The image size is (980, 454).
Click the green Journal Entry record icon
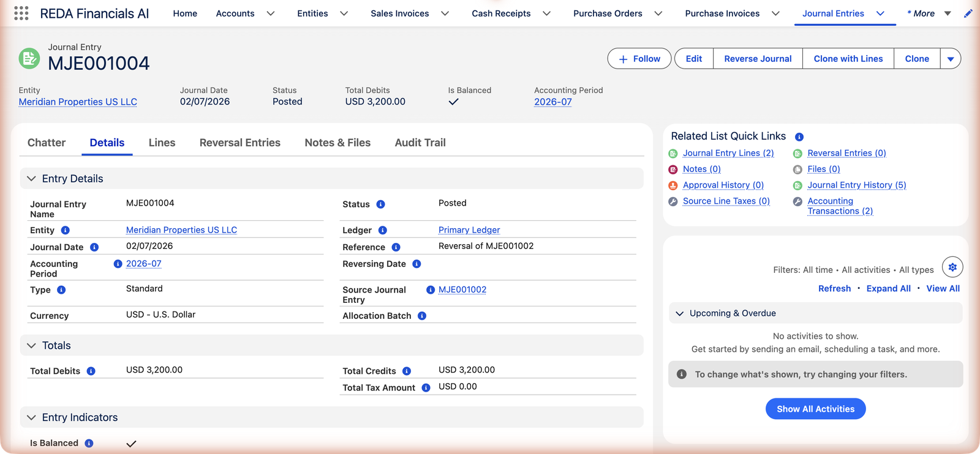[x=29, y=58]
